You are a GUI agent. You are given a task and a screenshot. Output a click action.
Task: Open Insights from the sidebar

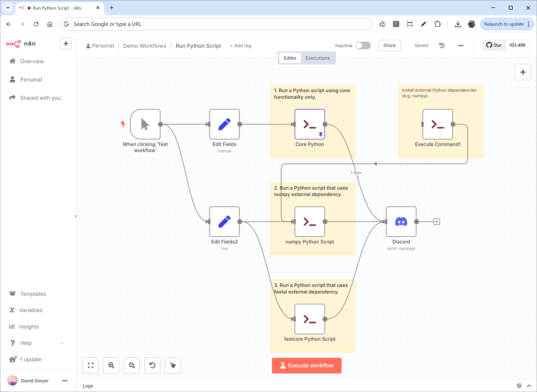pos(29,326)
